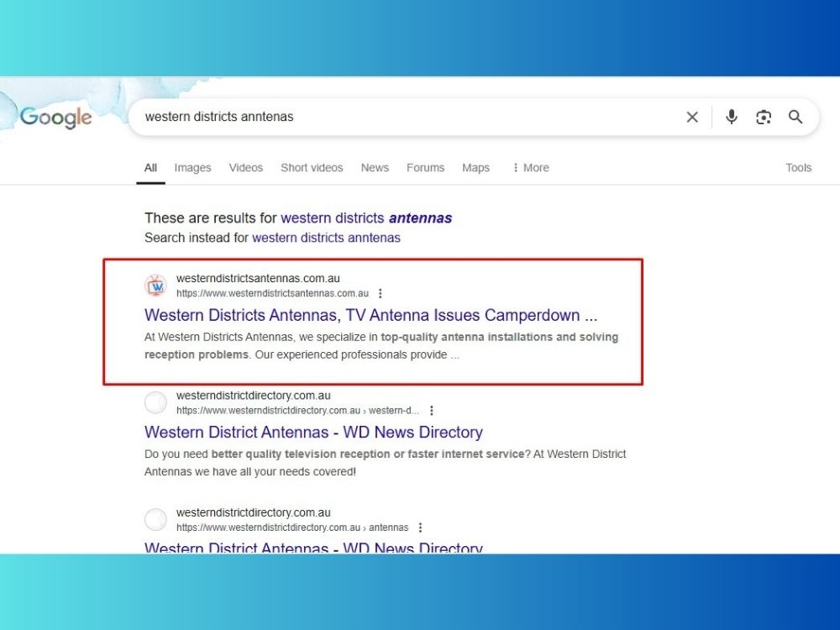Open the Tools options
Screen dimensions: 840x630
(798, 168)
